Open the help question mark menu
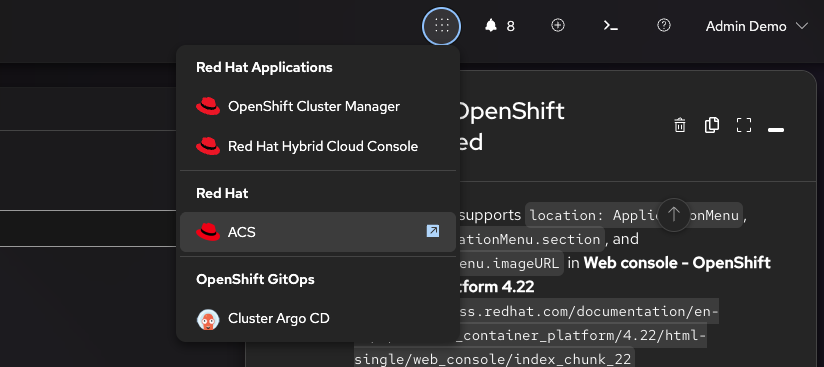The image size is (824, 367). click(664, 25)
